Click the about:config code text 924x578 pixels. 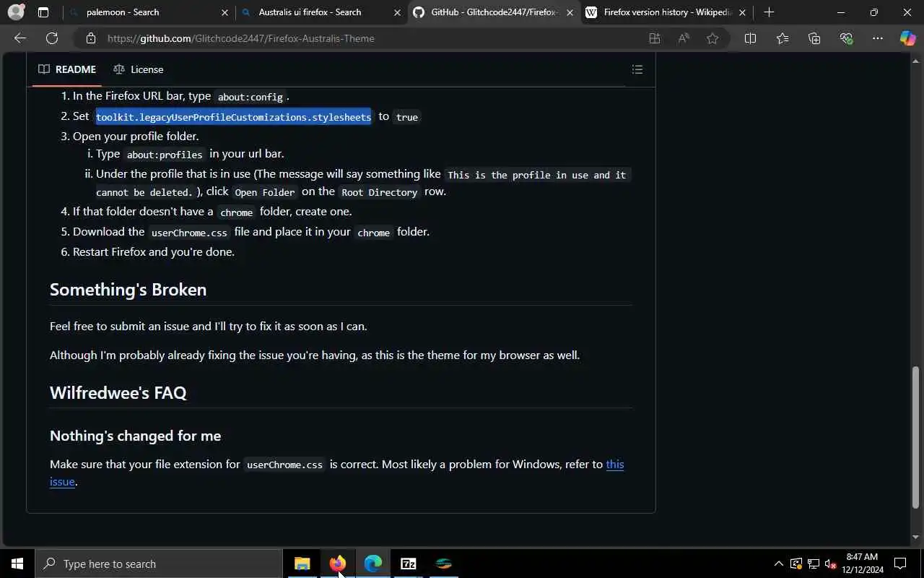click(250, 97)
